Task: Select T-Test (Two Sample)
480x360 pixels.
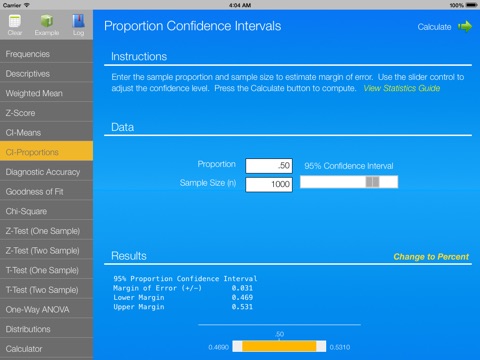Action: [x=46, y=290]
